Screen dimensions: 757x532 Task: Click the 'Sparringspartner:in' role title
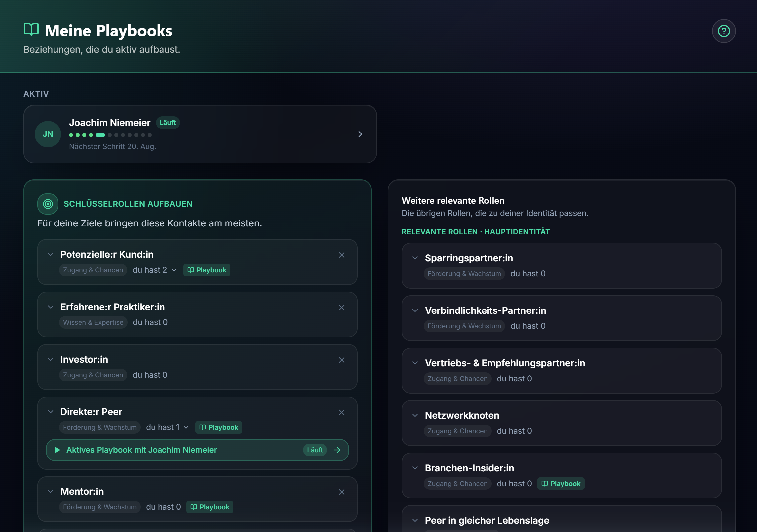point(469,258)
